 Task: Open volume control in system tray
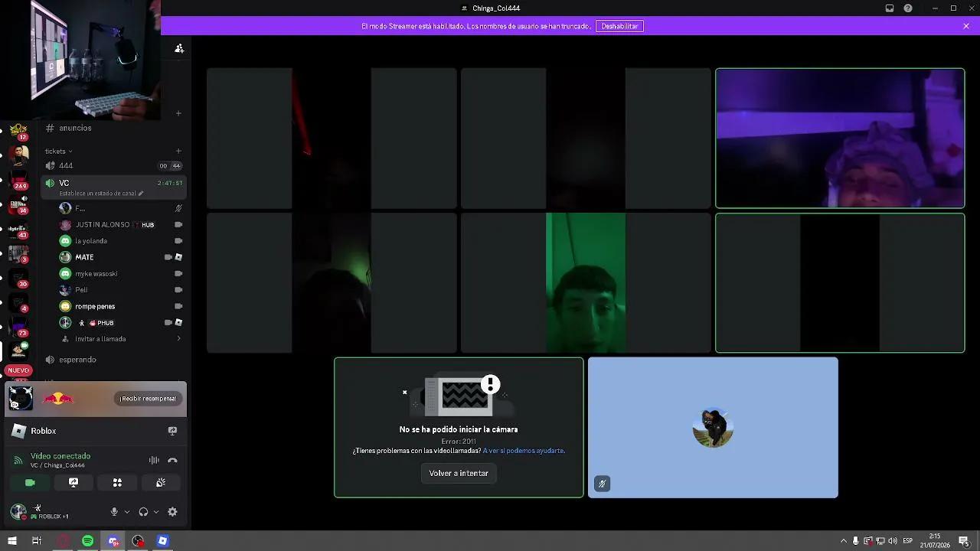tap(893, 541)
